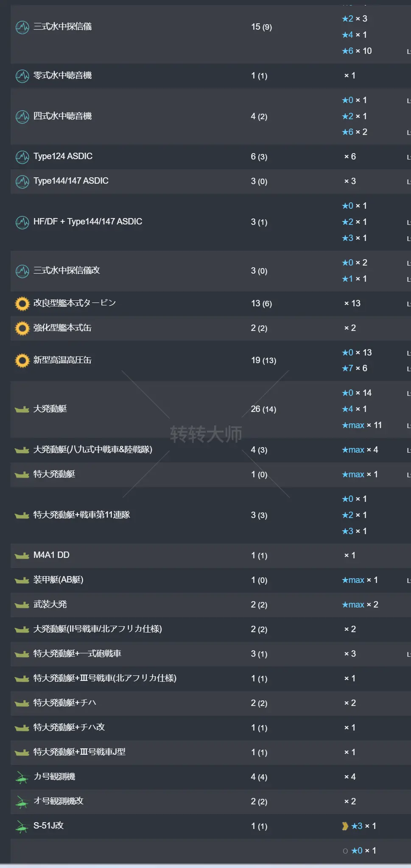
Task: Click the autogyro icon beside オ号観測機改
Action: pos(22,802)
